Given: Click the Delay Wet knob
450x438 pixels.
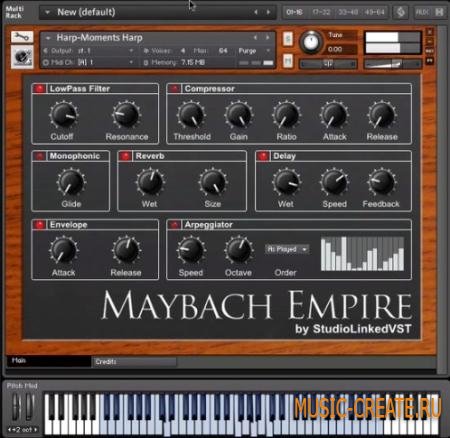Looking at the screenshot, I should [287, 182].
